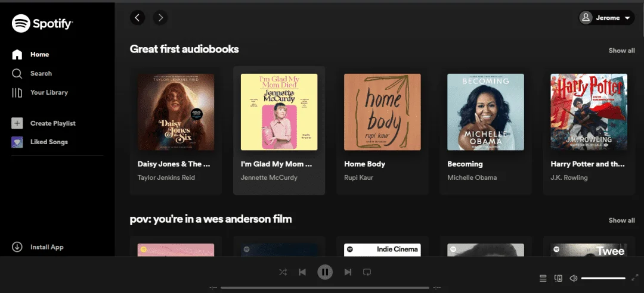Screen dimensions: 644x293
Task: Click the Install App label
Action: 47,247
